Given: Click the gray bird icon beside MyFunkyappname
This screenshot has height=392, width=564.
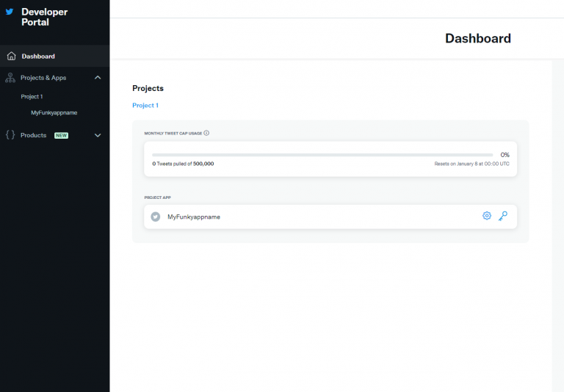Looking at the screenshot, I should pos(155,217).
